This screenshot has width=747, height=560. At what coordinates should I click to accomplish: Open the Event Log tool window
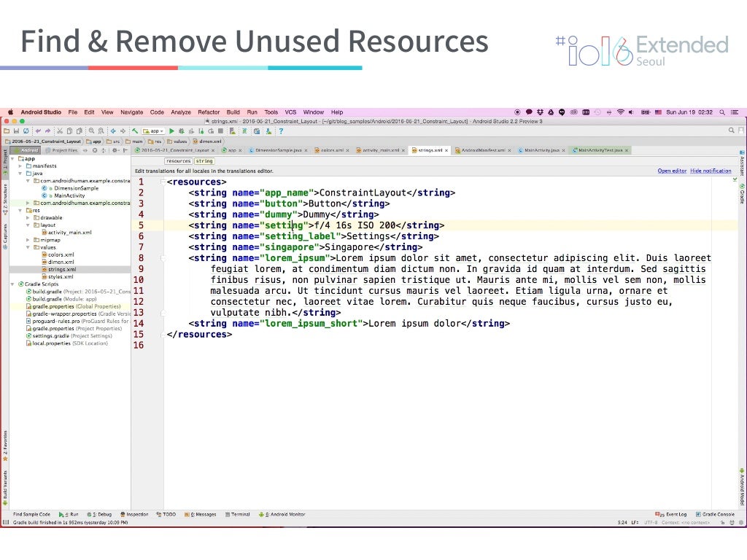click(x=671, y=514)
